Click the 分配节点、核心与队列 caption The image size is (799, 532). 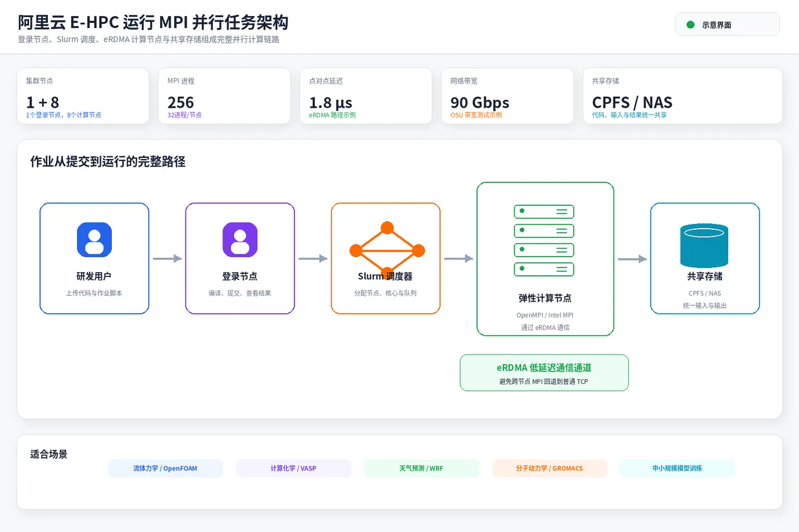coord(385,293)
